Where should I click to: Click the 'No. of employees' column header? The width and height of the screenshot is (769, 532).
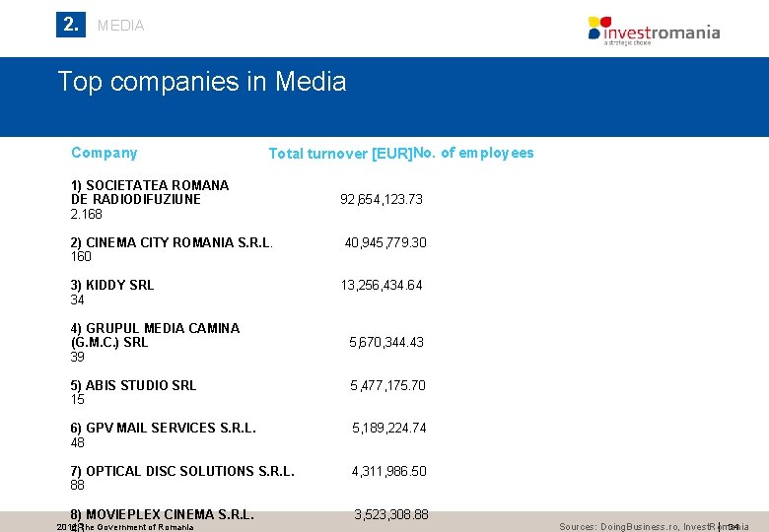pos(473,153)
